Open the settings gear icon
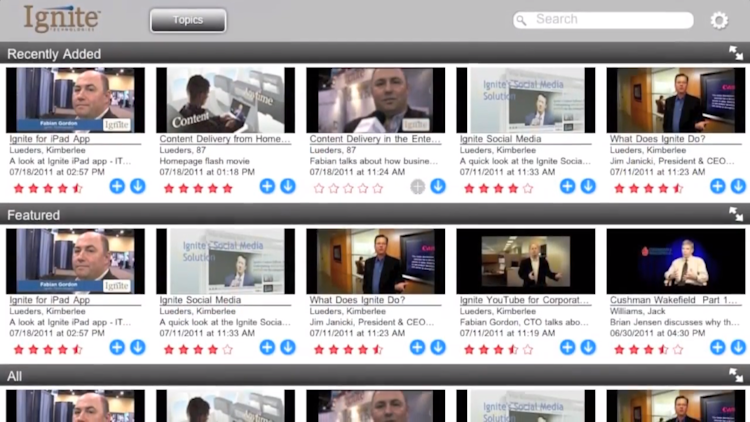Viewport: 750px width, 422px height. pyautogui.click(x=719, y=20)
